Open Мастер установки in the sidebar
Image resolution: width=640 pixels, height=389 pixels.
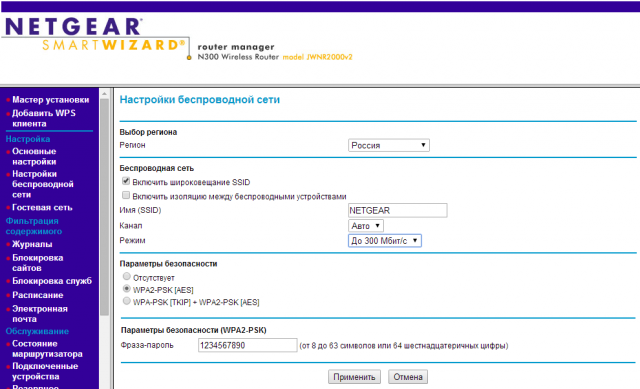(x=51, y=100)
